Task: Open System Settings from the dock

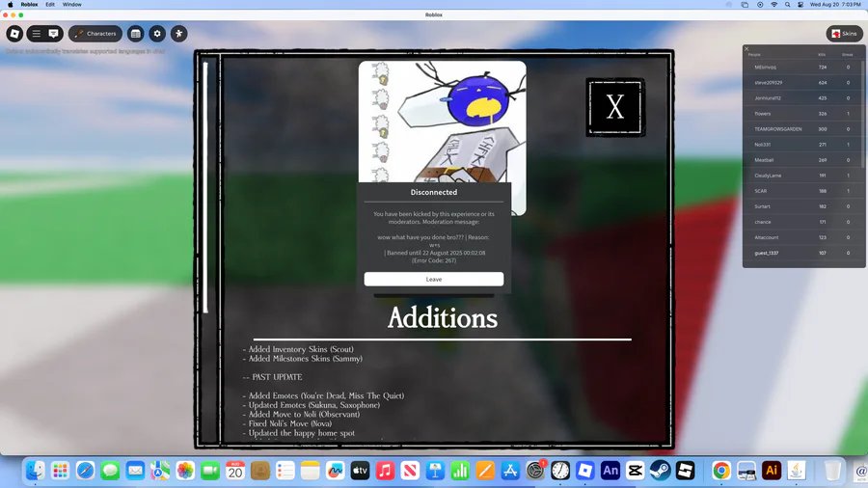Action: pos(535,471)
